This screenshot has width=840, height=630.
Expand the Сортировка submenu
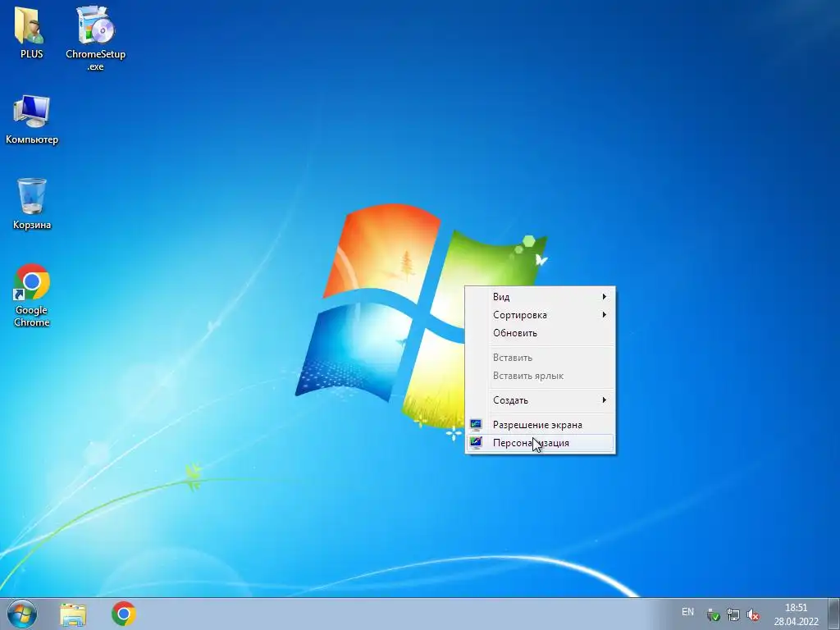540,315
